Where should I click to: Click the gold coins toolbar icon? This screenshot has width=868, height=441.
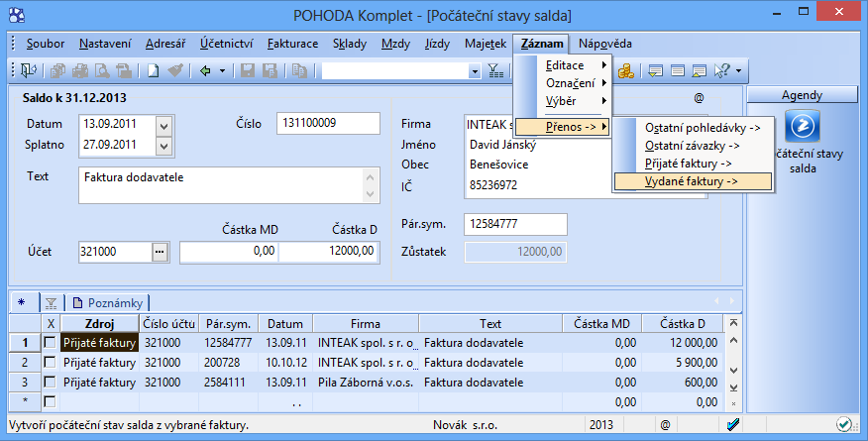626,70
